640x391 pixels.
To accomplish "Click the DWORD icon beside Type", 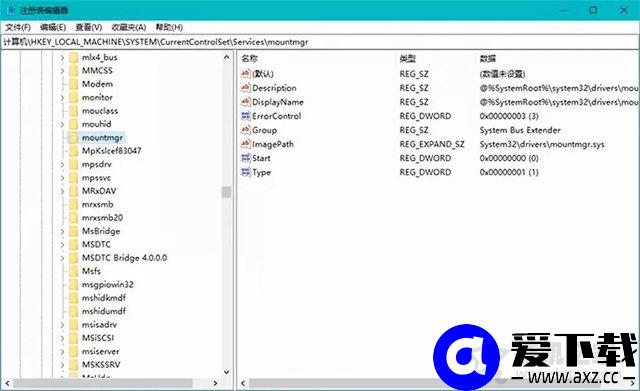I will tap(246, 172).
